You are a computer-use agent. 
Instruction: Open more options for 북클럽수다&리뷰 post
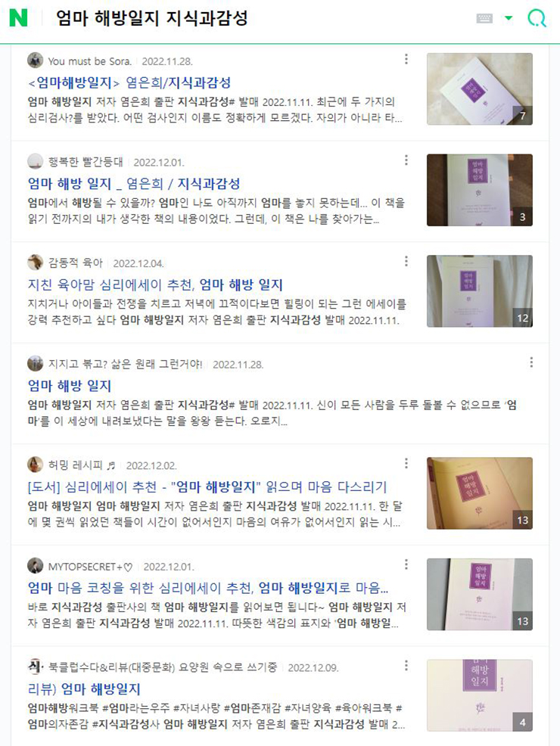point(406,666)
